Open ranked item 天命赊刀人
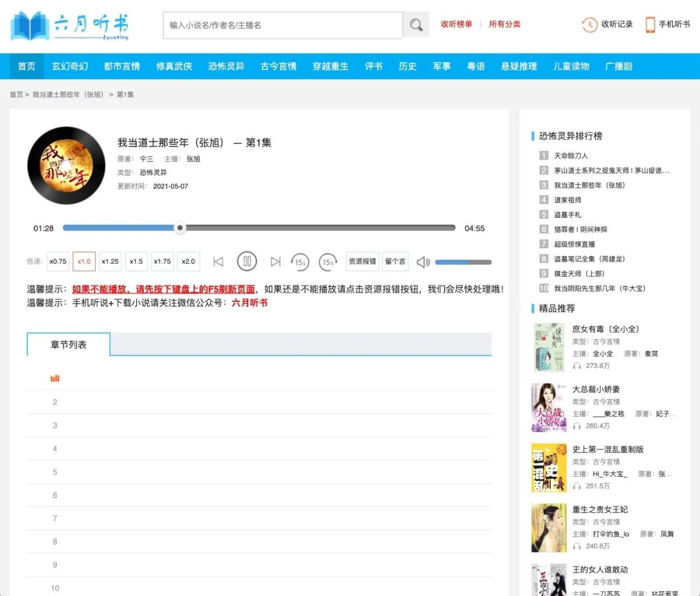The width and height of the screenshot is (700, 596). (571, 155)
